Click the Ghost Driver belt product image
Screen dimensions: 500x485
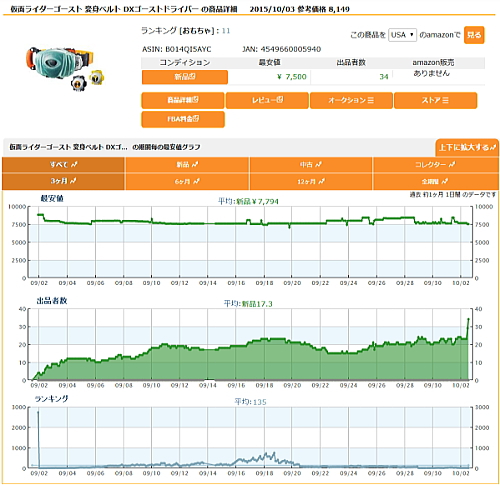coord(65,68)
